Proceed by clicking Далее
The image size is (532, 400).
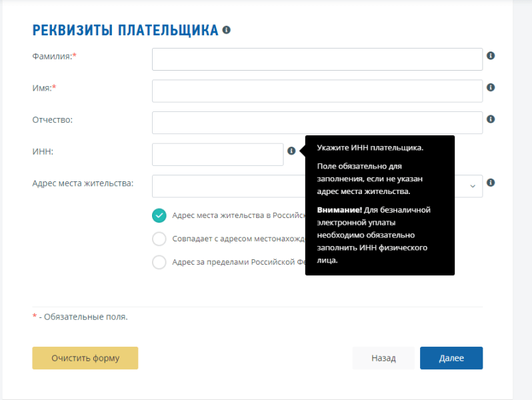[x=451, y=358]
